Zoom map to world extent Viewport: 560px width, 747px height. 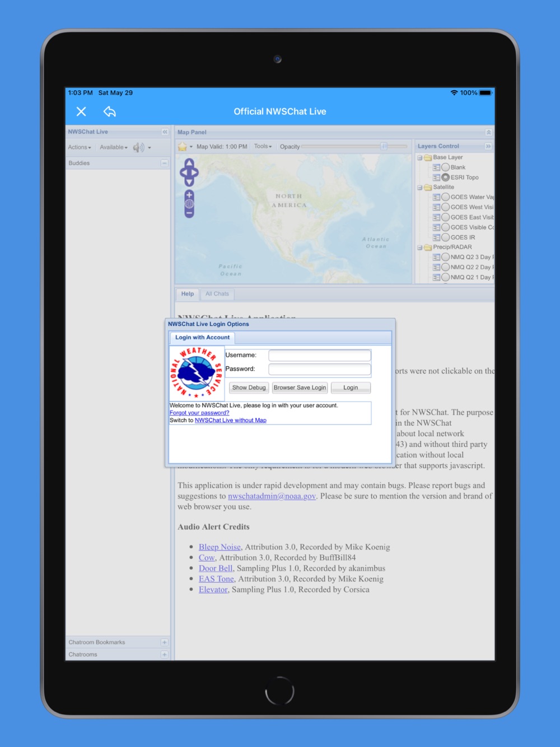click(x=189, y=204)
